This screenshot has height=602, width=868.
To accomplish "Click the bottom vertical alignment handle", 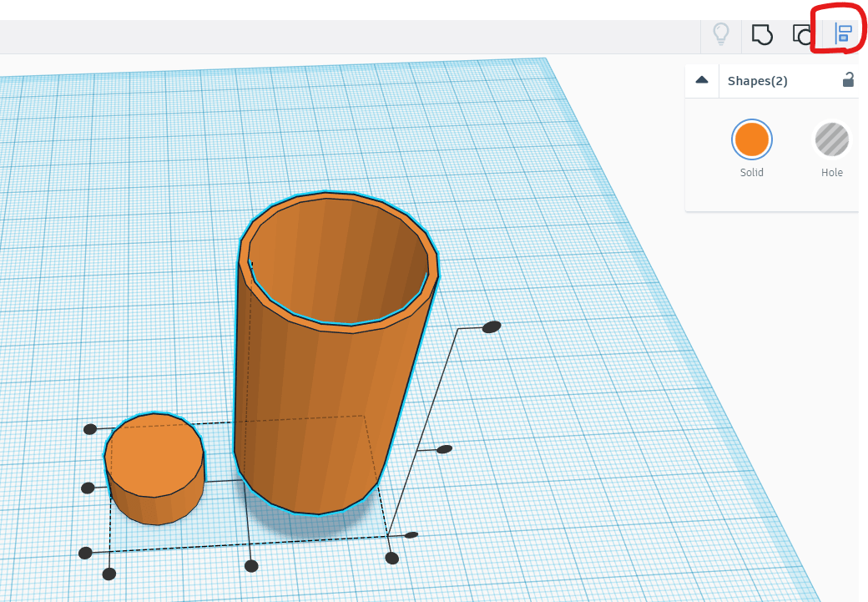I will tap(411, 535).
